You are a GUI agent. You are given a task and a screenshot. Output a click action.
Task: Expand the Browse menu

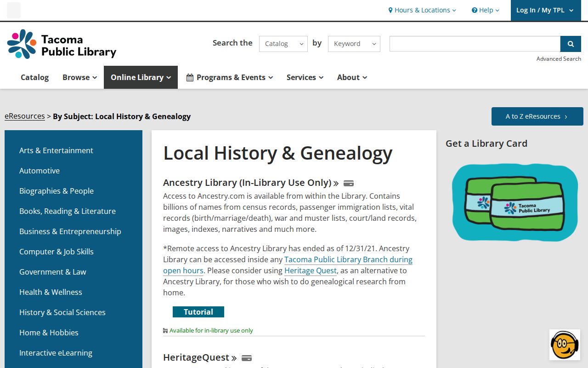pyautogui.click(x=80, y=77)
